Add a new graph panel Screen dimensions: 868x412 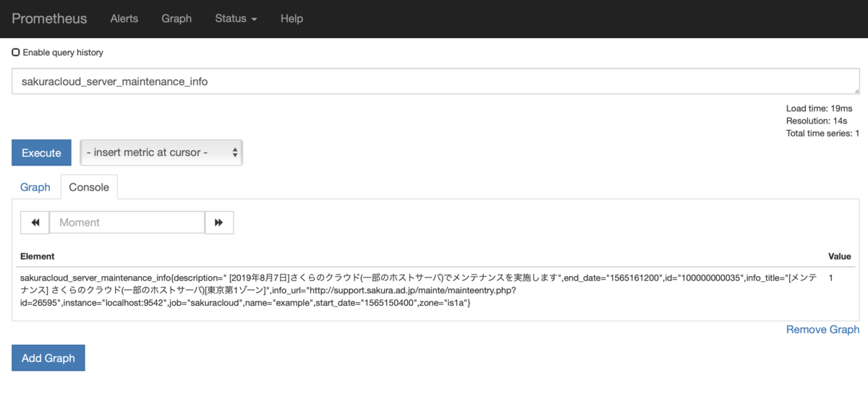(x=48, y=359)
